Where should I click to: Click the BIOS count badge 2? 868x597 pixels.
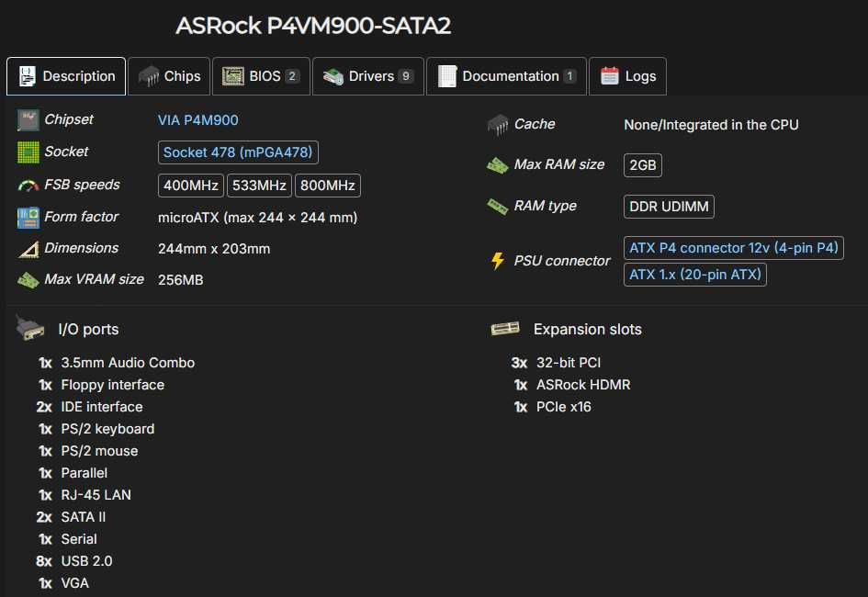(292, 76)
